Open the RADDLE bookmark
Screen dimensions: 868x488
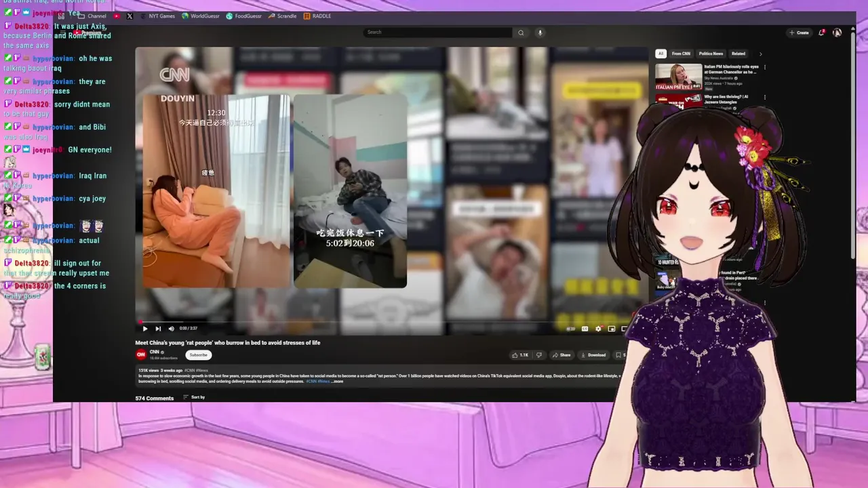[x=317, y=16]
